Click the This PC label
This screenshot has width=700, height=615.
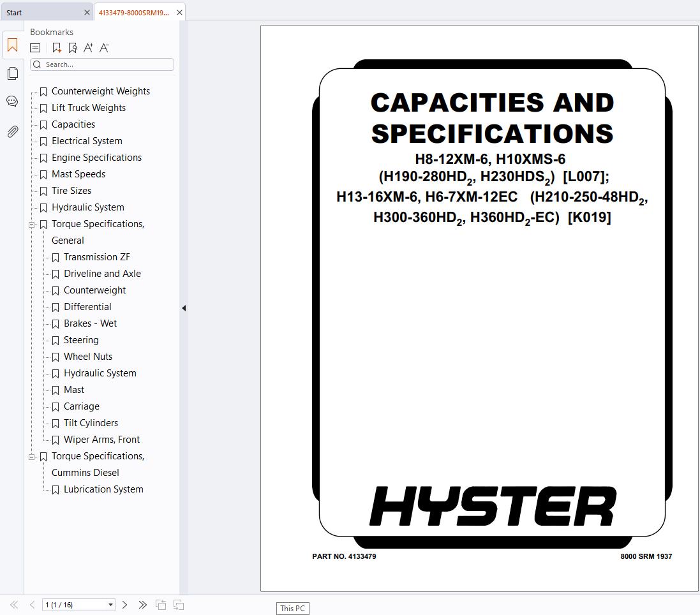point(292,609)
